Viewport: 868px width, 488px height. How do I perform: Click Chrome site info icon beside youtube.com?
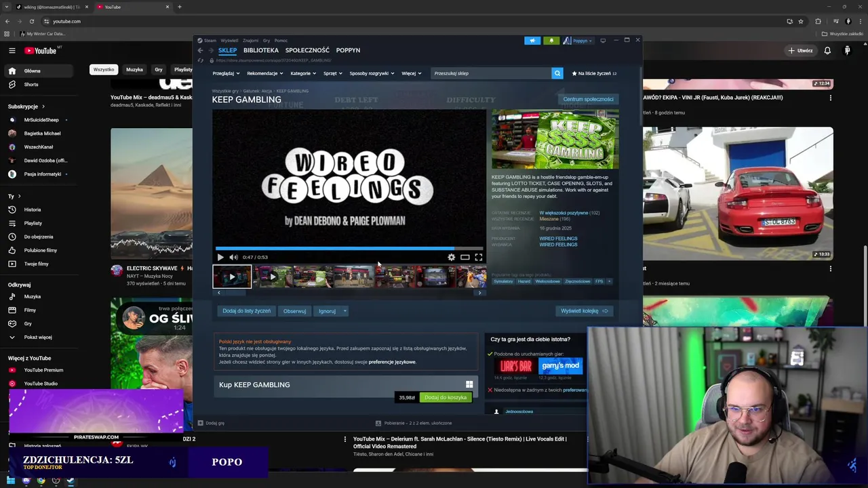tap(46, 21)
